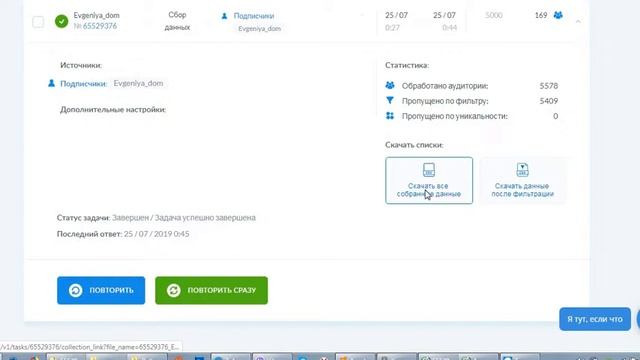Viewport: 640px width, 360px height.
Task: Tick the checkbox for task Evgeniya_dom
Action: click(x=38, y=22)
